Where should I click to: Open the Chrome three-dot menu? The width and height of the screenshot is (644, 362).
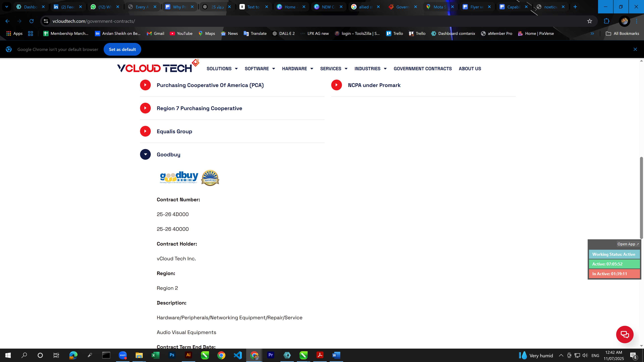[x=636, y=21]
